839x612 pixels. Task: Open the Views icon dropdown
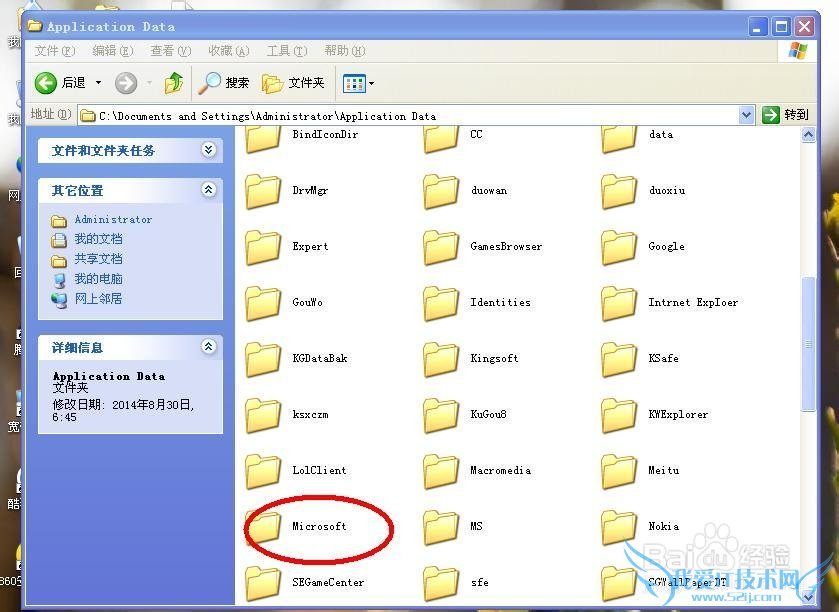(358, 83)
